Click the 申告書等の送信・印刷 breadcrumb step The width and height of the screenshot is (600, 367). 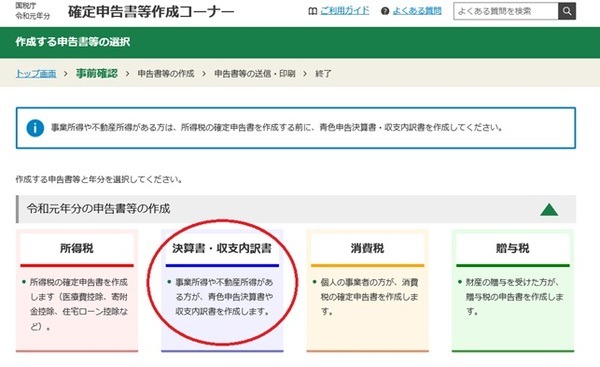[x=254, y=73]
